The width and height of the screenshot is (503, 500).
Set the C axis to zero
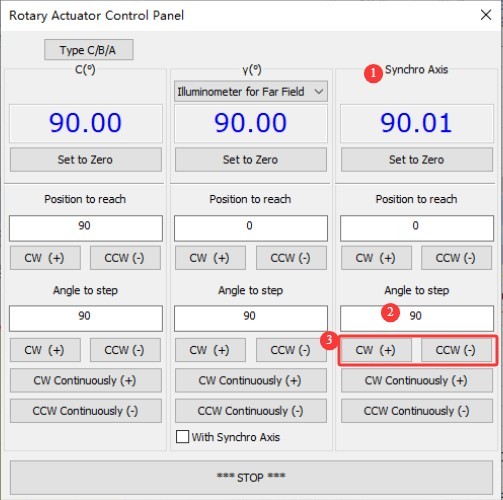86,160
